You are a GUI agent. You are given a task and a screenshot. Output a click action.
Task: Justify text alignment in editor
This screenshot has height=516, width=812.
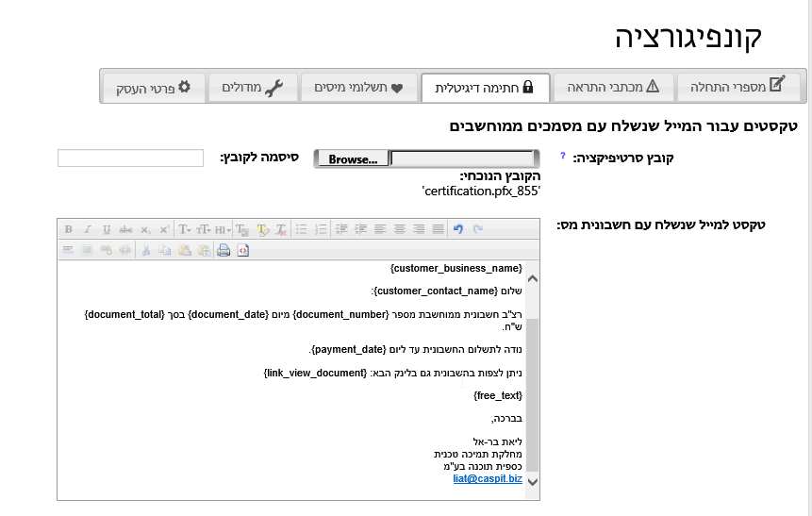click(438, 229)
